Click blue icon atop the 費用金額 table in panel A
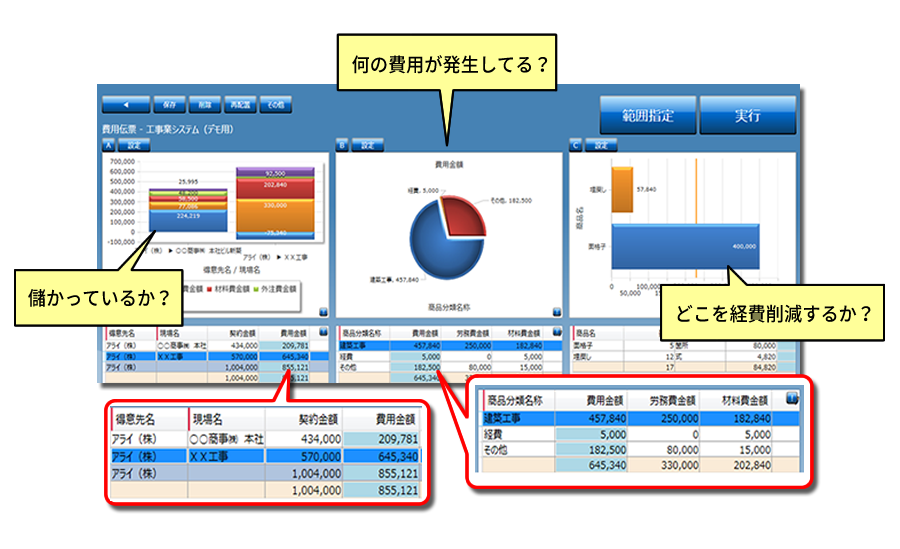This screenshot has height=549, width=900. point(323,330)
